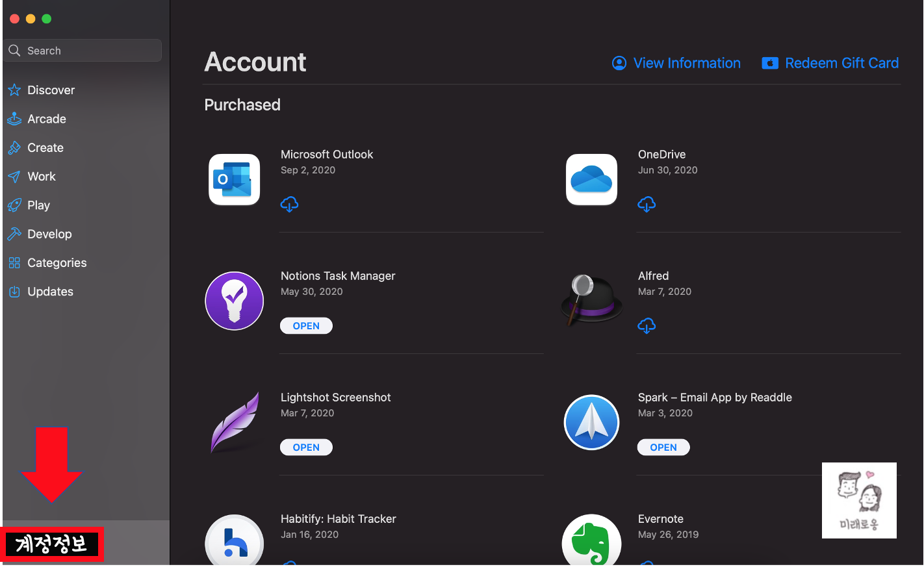Click the Search field in the sidebar
This screenshot has width=924, height=569.
[x=83, y=51]
